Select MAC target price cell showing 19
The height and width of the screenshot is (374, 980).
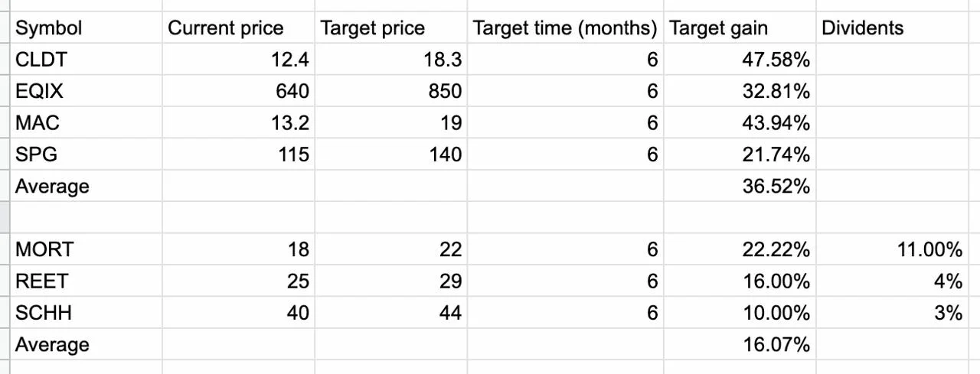390,122
